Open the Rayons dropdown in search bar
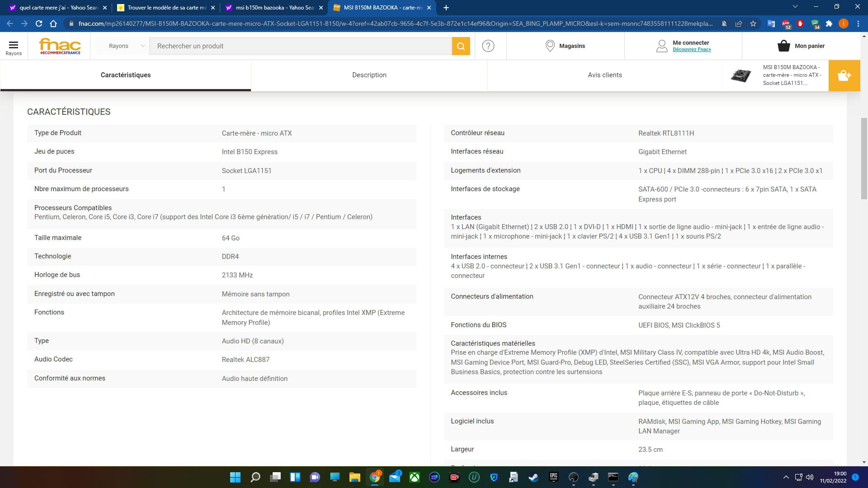This screenshot has width=868, height=488. (x=127, y=46)
